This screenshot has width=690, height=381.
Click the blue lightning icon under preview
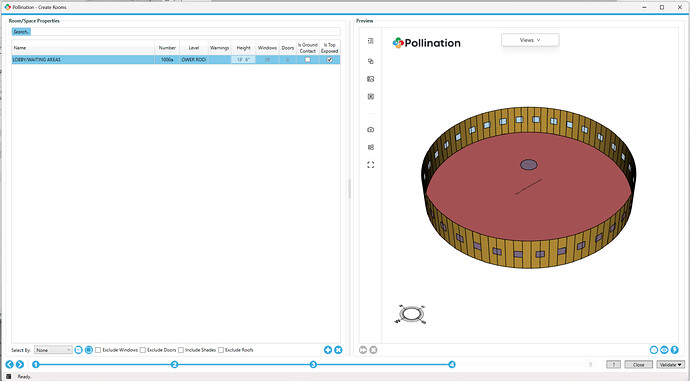click(x=674, y=350)
